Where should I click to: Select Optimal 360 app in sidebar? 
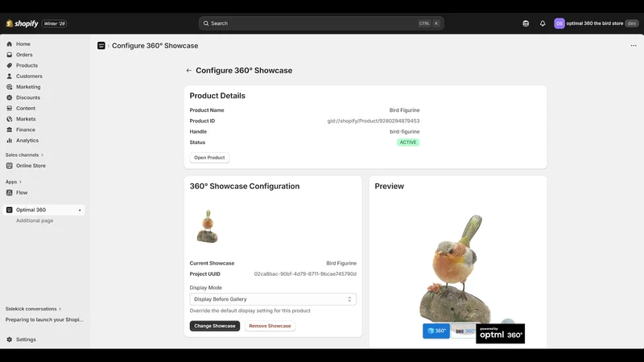[31, 210]
